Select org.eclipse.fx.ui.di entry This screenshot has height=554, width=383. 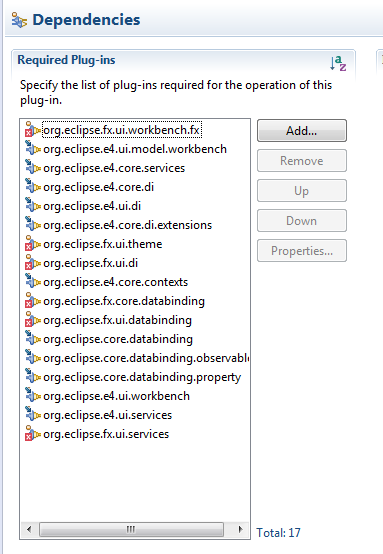point(91,263)
